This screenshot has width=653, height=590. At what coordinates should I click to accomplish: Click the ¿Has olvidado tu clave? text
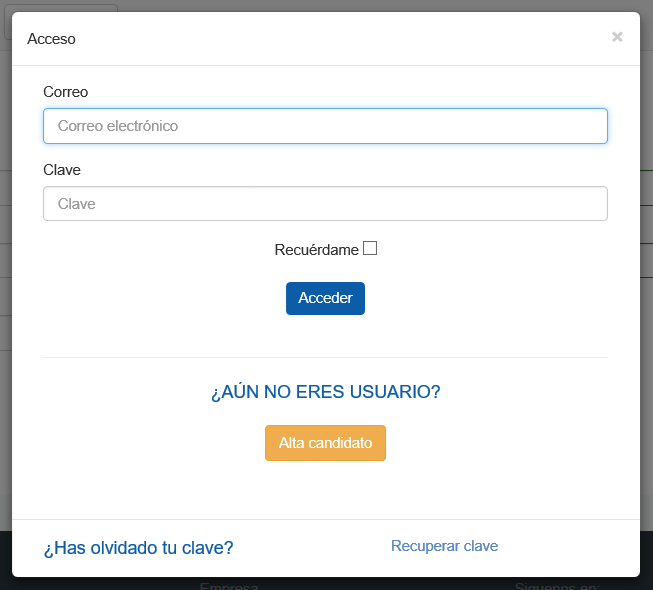coord(138,548)
